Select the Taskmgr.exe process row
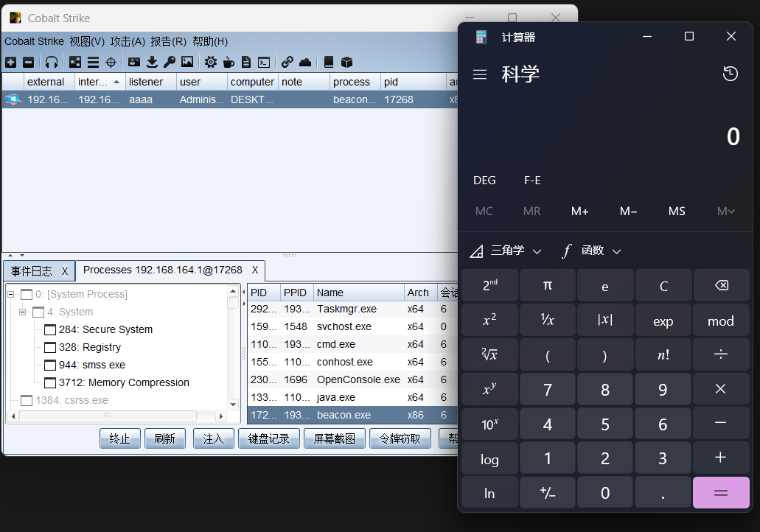 [x=352, y=309]
